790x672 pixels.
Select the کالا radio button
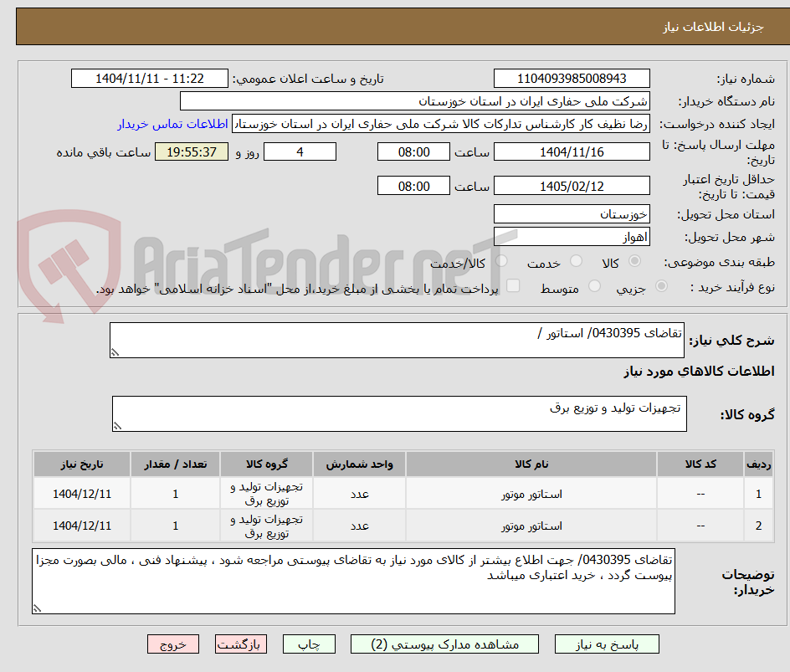tap(635, 260)
